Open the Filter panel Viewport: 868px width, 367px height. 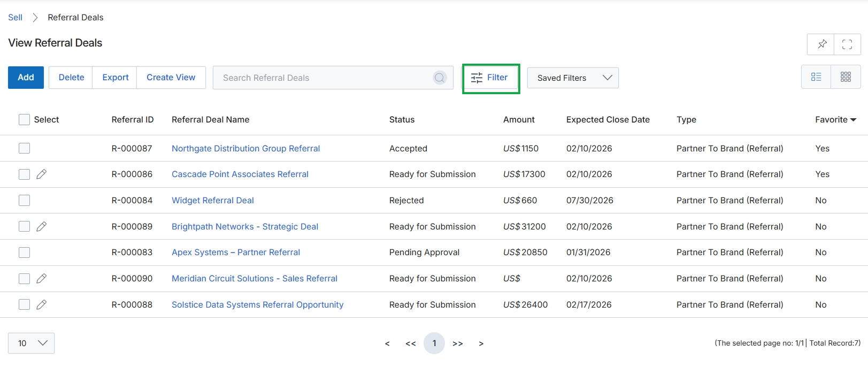tap(490, 78)
